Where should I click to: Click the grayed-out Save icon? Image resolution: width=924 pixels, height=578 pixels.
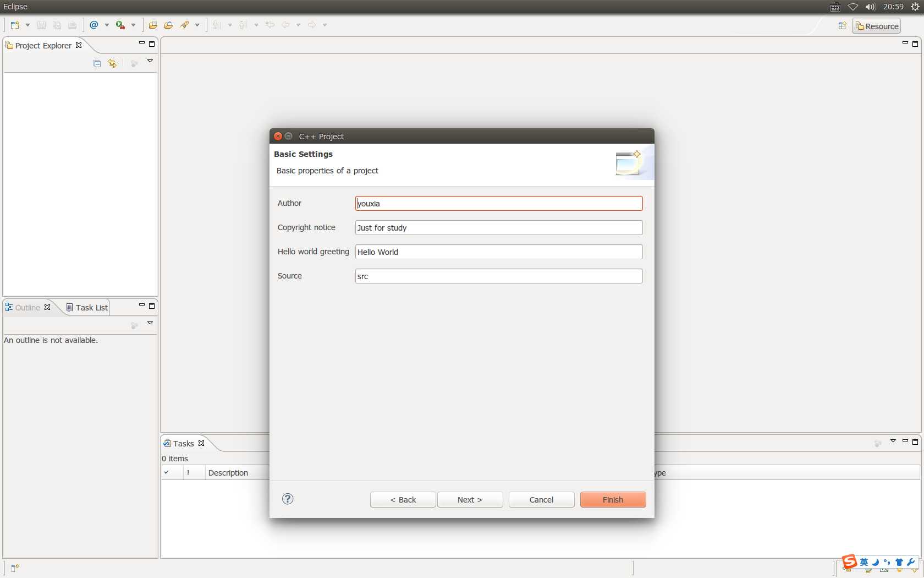(x=41, y=25)
